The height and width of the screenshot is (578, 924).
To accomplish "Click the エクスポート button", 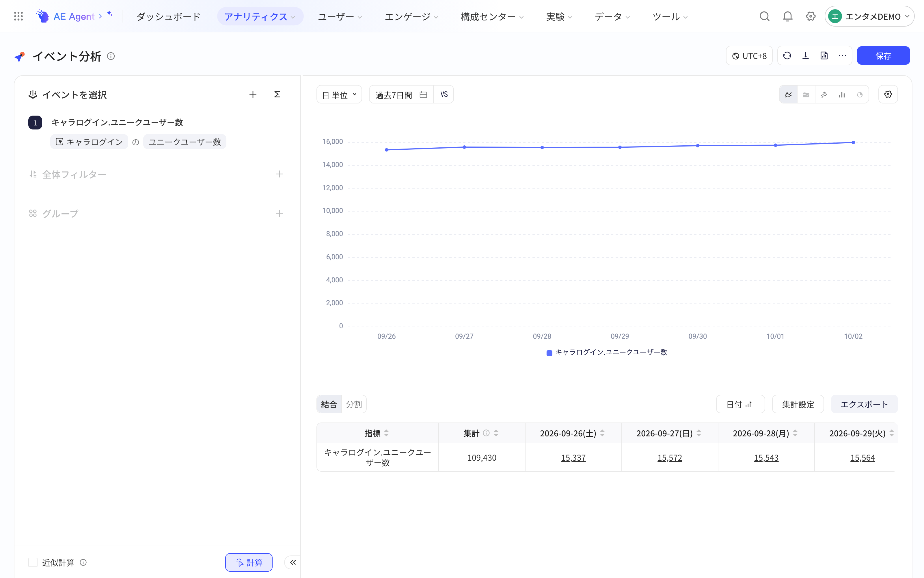I will coord(864,404).
